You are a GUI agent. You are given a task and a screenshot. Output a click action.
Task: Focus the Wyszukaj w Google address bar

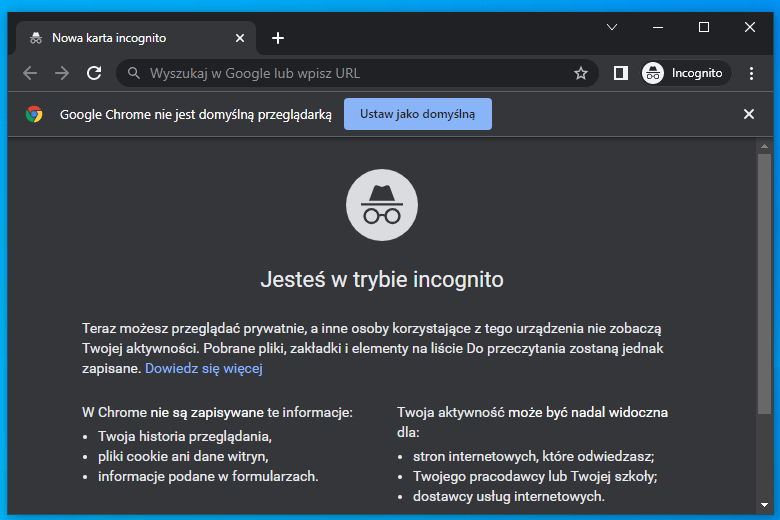357,73
